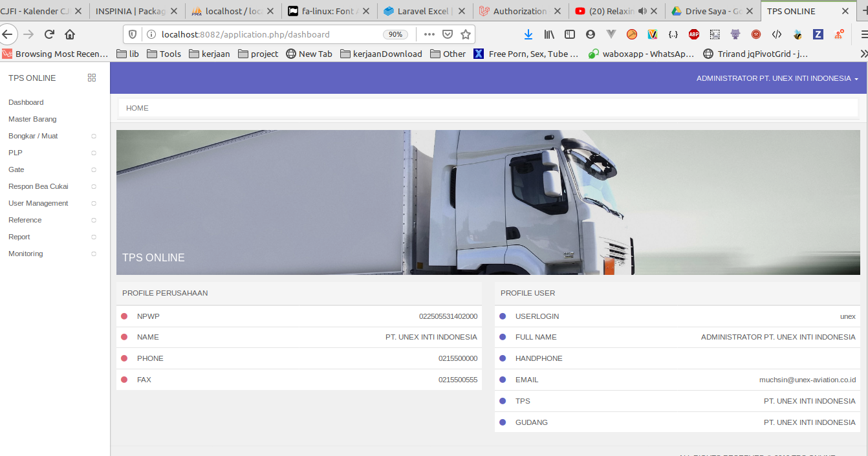This screenshot has width=868, height=456.
Task: Click the HOME breadcrumb link
Action: 137,108
